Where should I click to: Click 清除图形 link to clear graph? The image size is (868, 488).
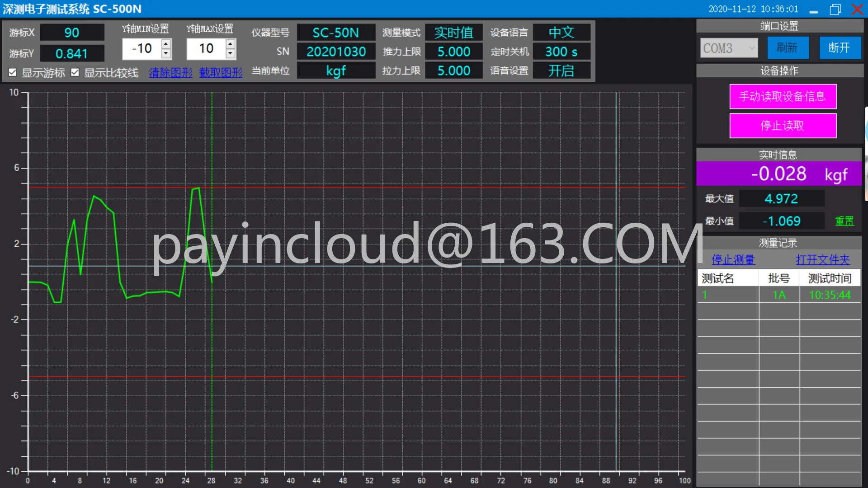170,73
